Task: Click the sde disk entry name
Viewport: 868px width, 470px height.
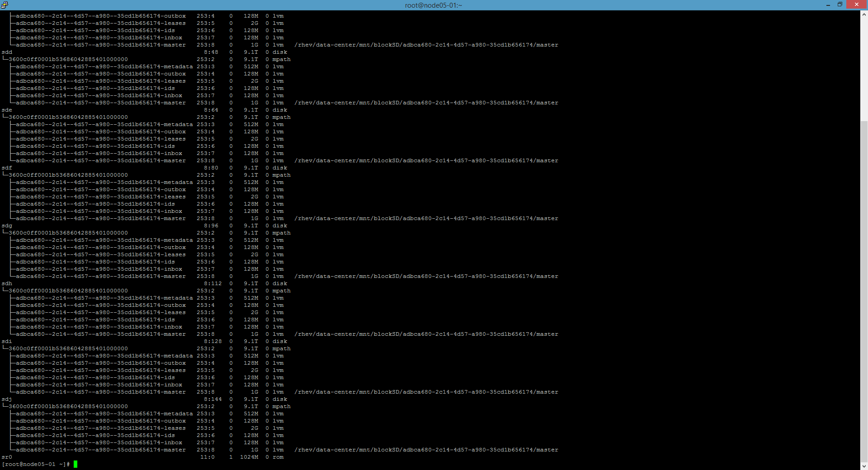Action: [7, 110]
